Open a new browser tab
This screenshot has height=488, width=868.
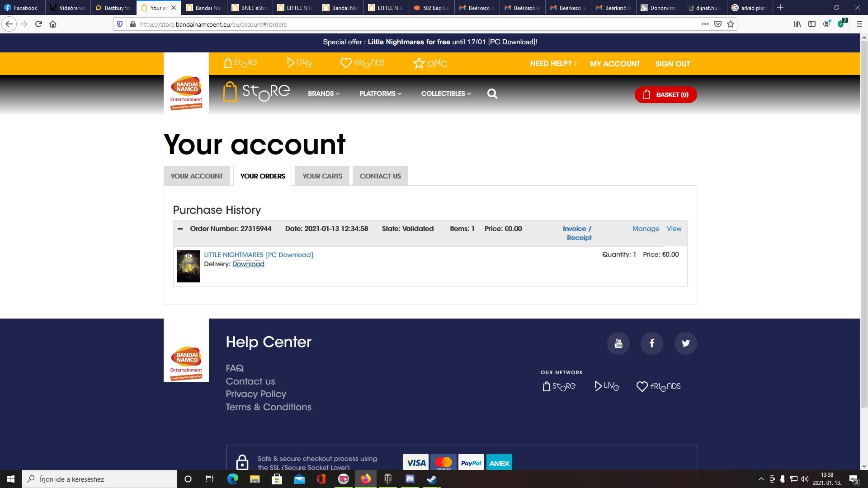tap(780, 7)
